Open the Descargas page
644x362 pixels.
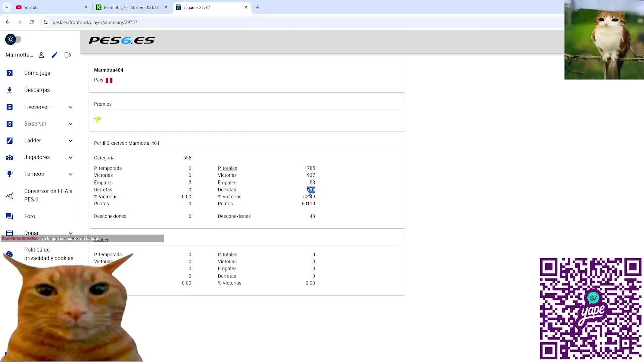click(x=37, y=90)
